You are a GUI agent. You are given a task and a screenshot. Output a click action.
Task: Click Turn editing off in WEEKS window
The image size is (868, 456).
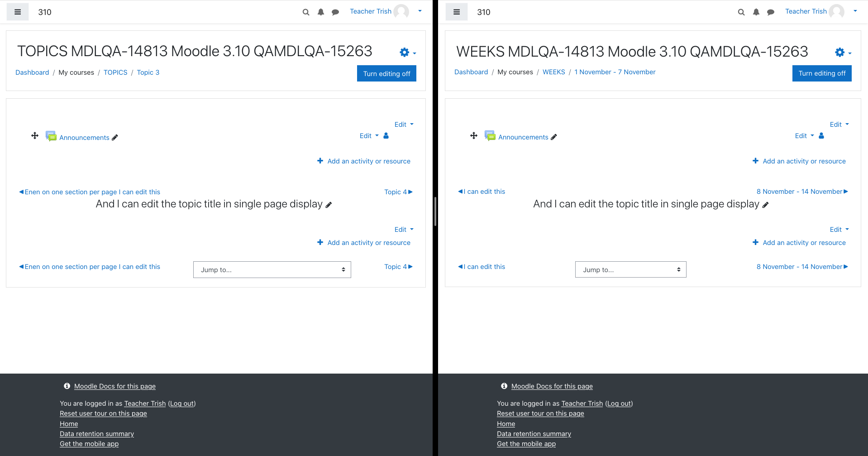(822, 73)
